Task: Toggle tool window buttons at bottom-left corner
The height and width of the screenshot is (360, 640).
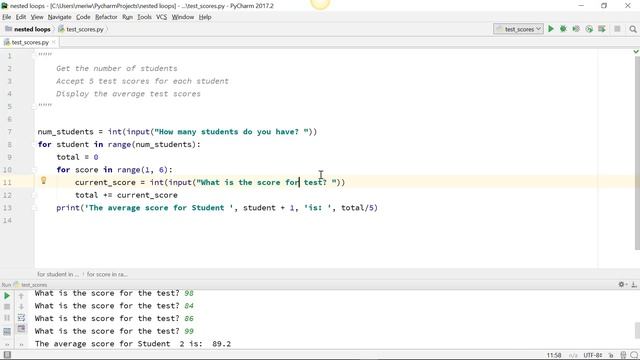Action: [7, 355]
